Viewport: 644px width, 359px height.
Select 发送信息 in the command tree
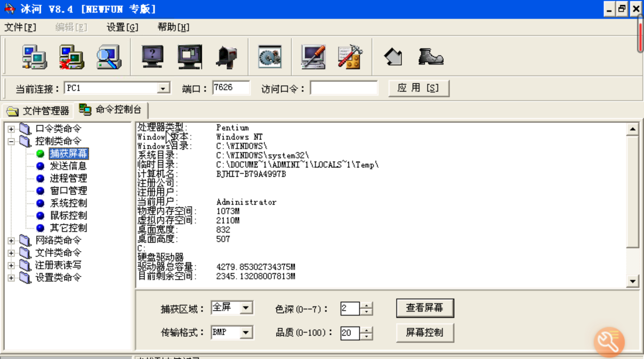click(69, 166)
